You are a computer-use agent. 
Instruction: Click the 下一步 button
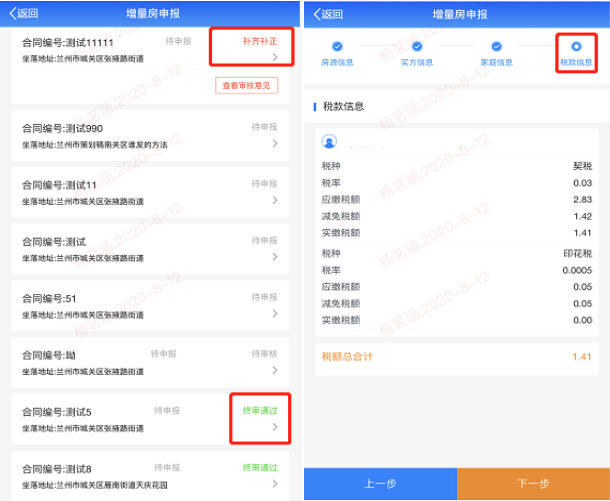533,484
